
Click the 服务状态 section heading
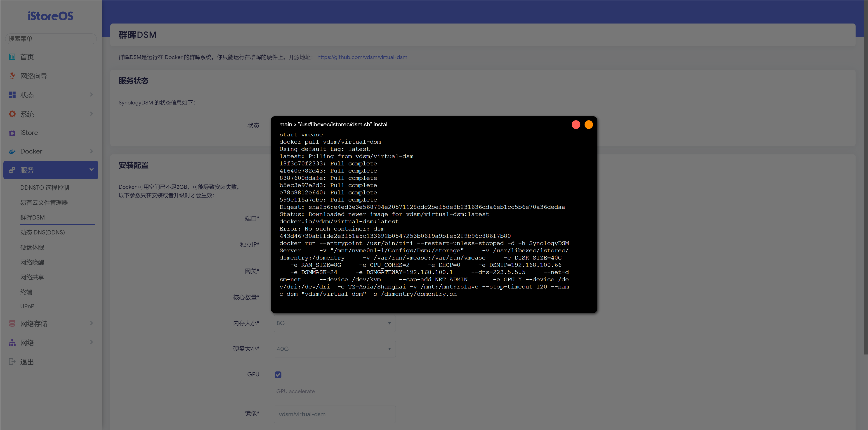point(133,80)
